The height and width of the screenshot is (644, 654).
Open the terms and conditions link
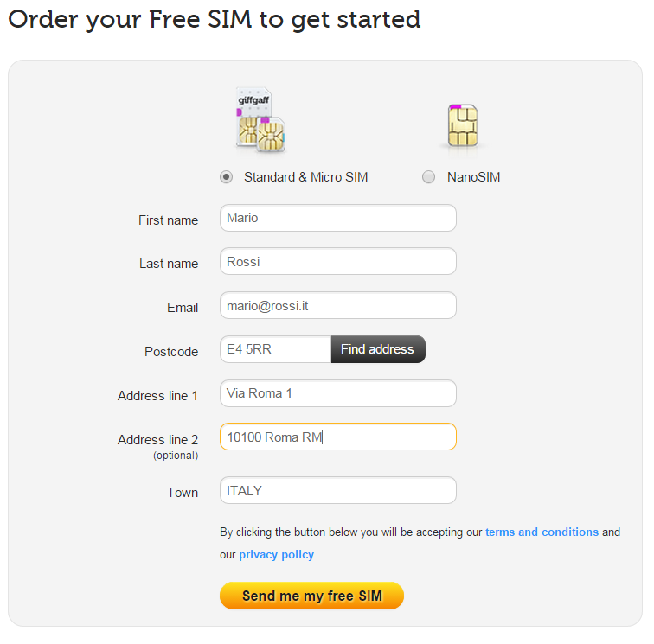click(542, 532)
